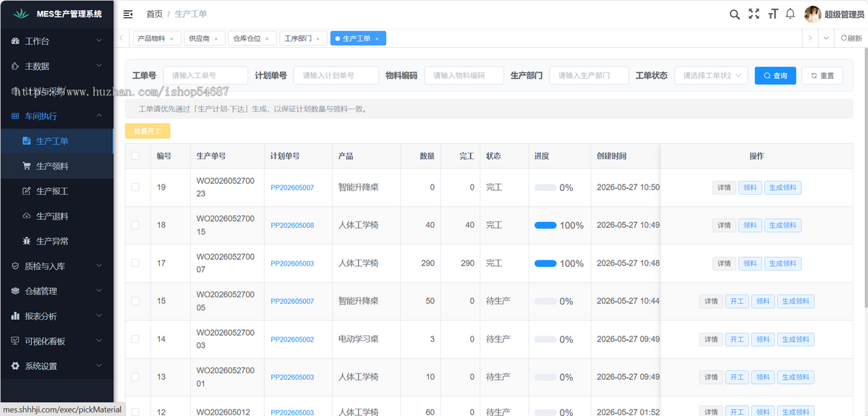This screenshot has width=868, height=416.
Task: Close the 供应商 tab
Action: (x=216, y=38)
